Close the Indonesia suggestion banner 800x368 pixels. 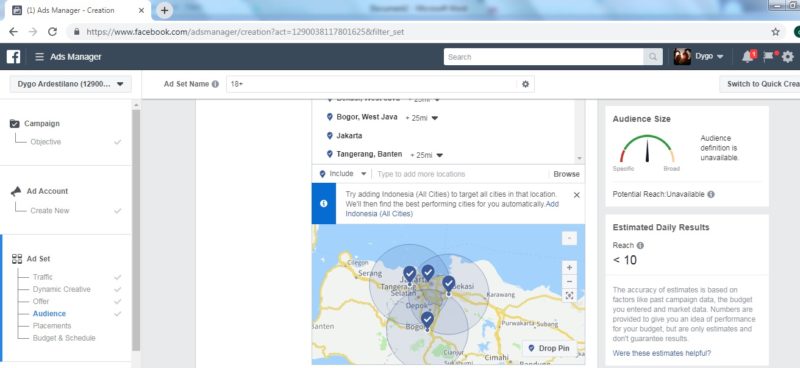(577, 195)
